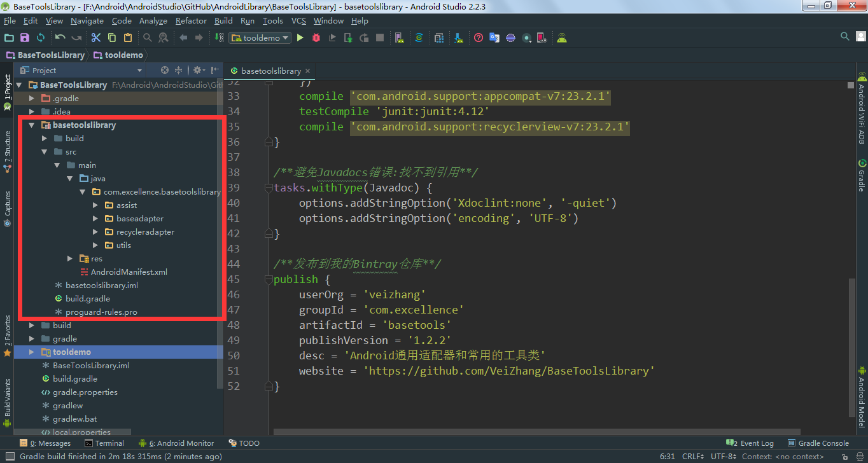Sync project with Gradle files icon
This screenshot has height=463, width=868.
419,38
